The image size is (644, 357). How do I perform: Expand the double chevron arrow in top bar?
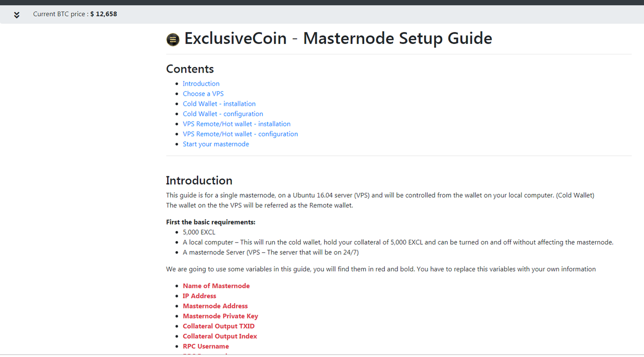click(x=17, y=15)
